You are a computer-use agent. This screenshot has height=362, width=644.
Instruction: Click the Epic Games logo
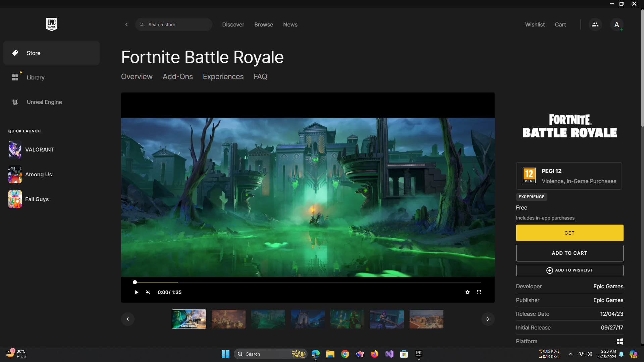tap(51, 24)
